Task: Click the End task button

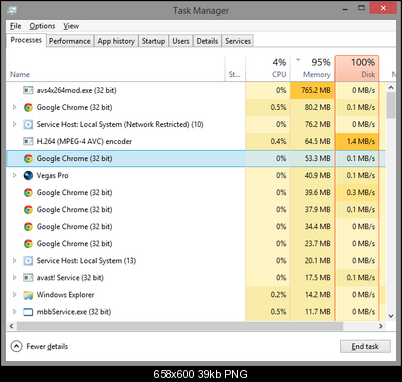Action: click(365, 346)
